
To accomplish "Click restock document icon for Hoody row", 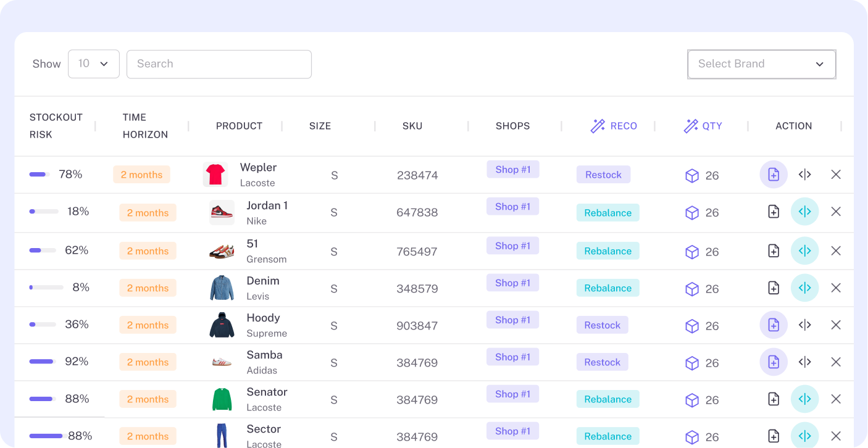I will (x=773, y=325).
